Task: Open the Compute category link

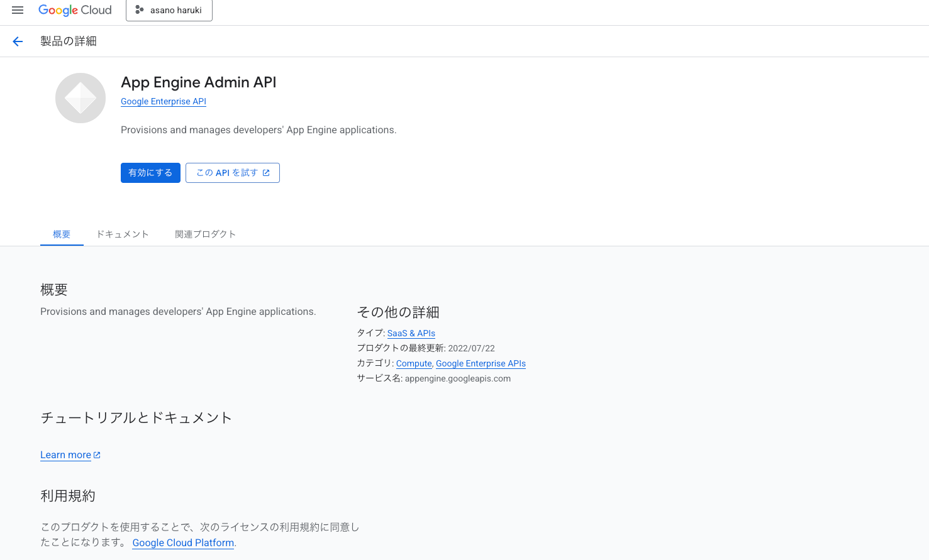Action: [x=414, y=363]
